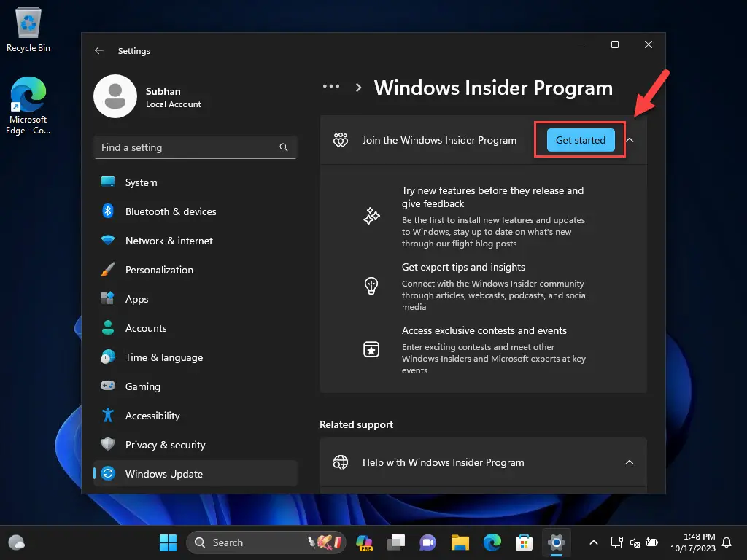Open the Accounts settings category
This screenshot has height=560, width=747.
[196, 328]
